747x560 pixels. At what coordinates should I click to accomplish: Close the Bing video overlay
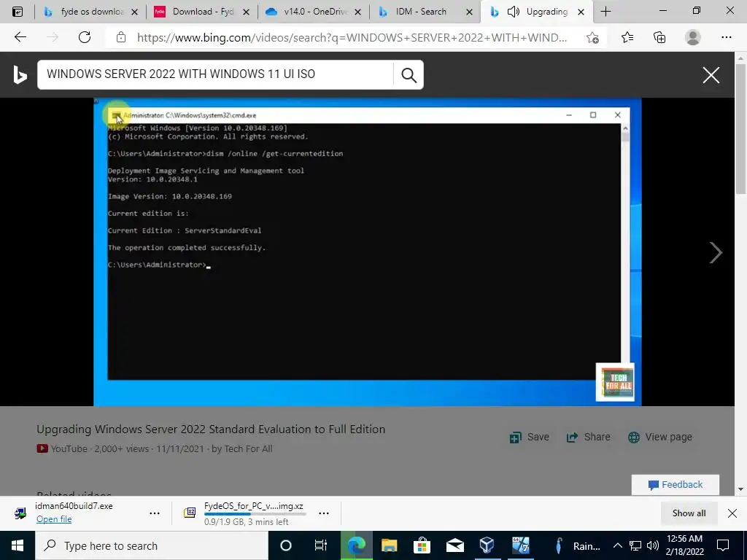point(711,75)
